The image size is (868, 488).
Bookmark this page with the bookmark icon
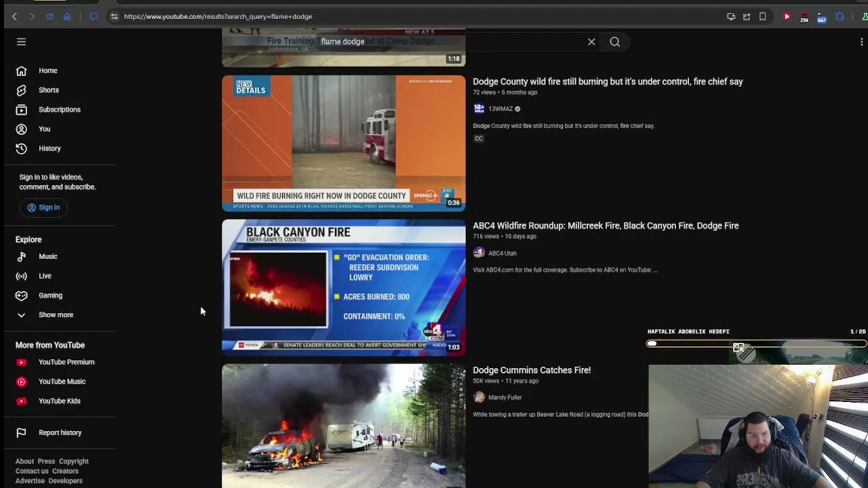coord(762,16)
